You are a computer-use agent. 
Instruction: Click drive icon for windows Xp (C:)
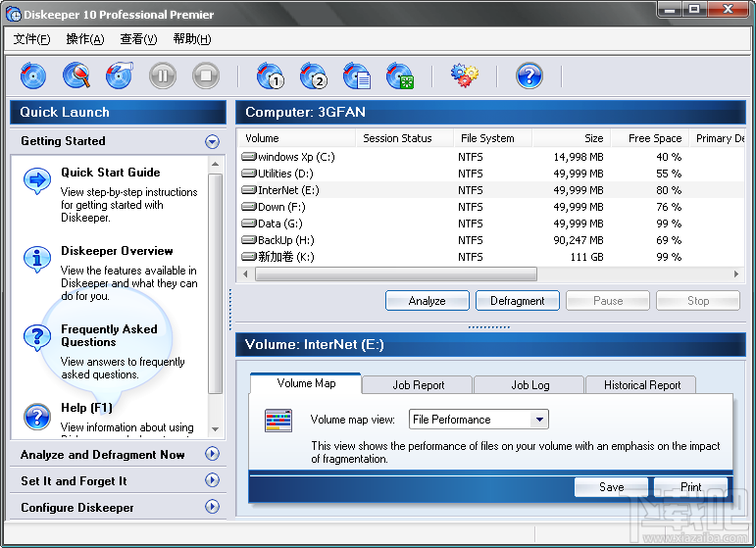click(x=249, y=157)
